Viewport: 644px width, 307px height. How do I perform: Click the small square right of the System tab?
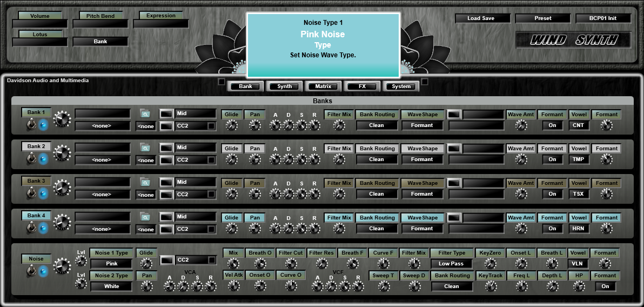[425, 82]
